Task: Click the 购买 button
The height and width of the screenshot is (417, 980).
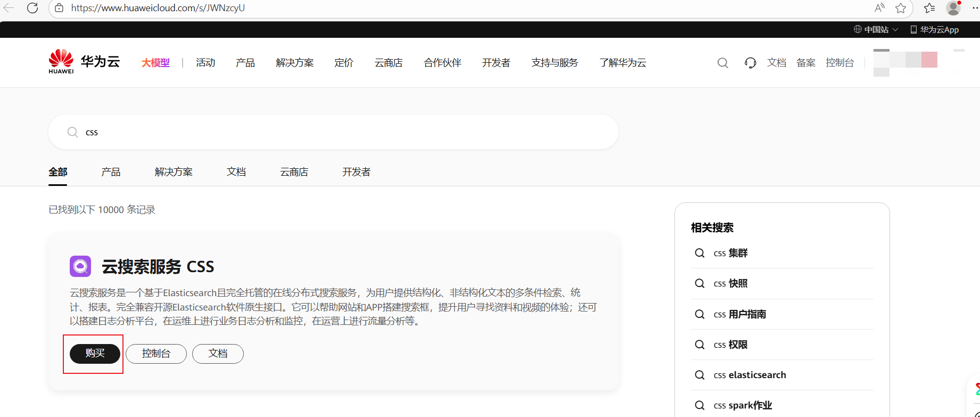Action: [95, 354]
